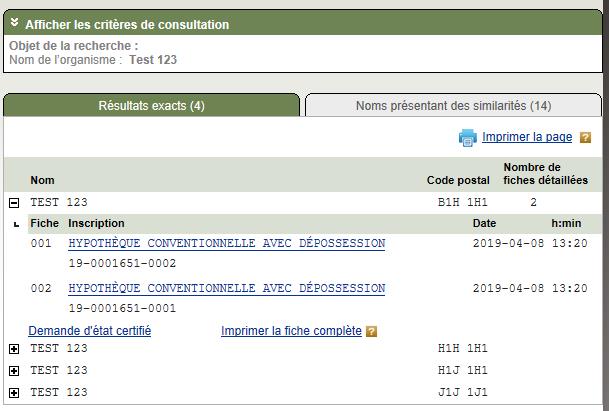Image resolution: width=609 pixels, height=411 pixels.
Task: Click Imprimer la fiche complète link
Action: pyautogui.click(x=291, y=331)
